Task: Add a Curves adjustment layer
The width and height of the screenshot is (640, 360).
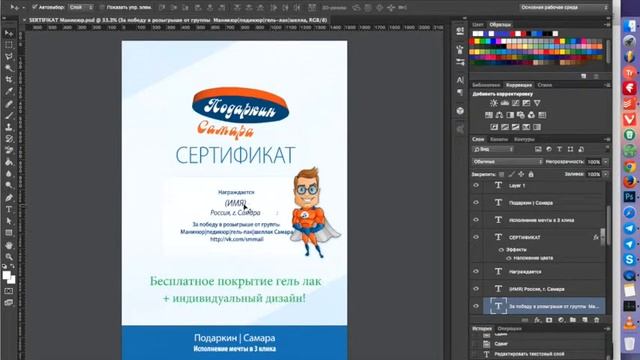Action: coord(516,103)
